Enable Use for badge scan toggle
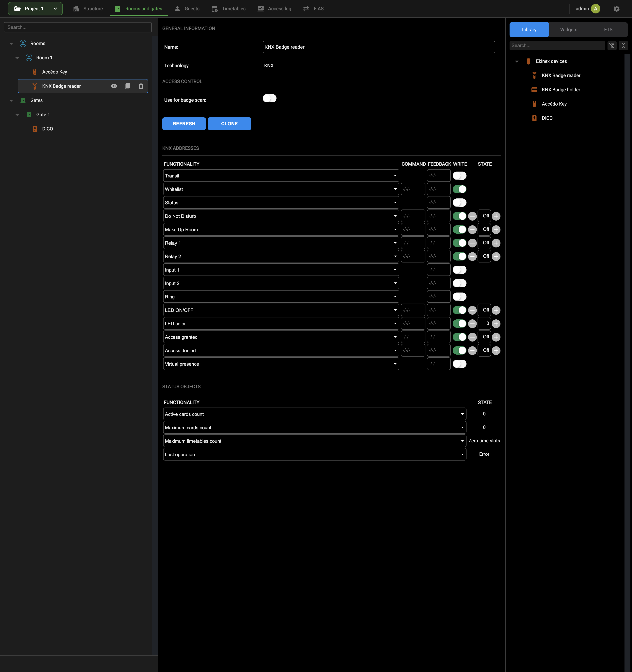Viewport: 632px width, 672px height. 270,98
